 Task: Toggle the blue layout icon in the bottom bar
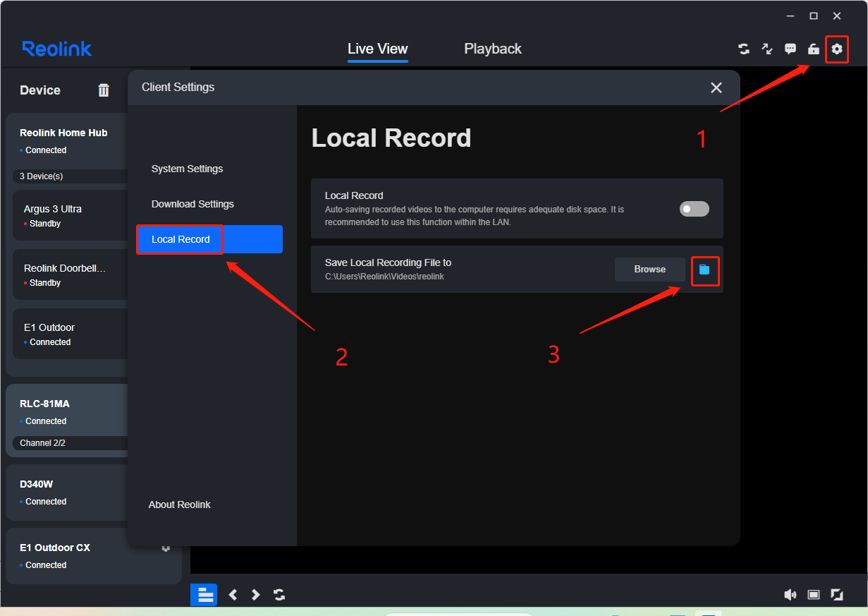pyautogui.click(x=204, y=595)
